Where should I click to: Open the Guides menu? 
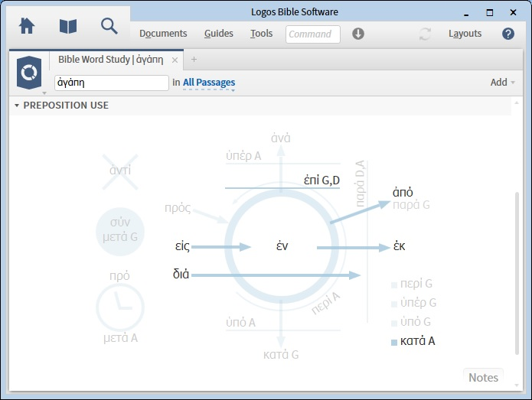[x=219, y=34]
